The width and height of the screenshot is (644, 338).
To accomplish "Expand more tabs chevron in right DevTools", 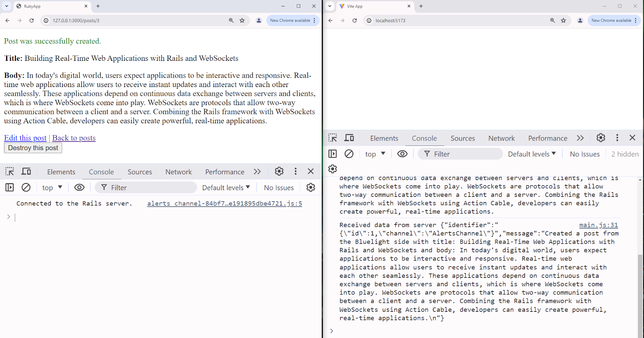I will click(x=580, y=138).
